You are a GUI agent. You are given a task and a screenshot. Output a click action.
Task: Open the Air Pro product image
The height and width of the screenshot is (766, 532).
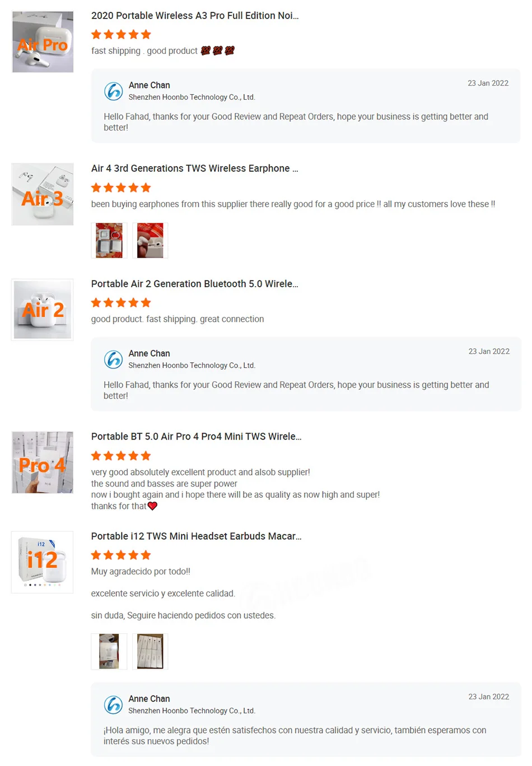click(43, 42)
